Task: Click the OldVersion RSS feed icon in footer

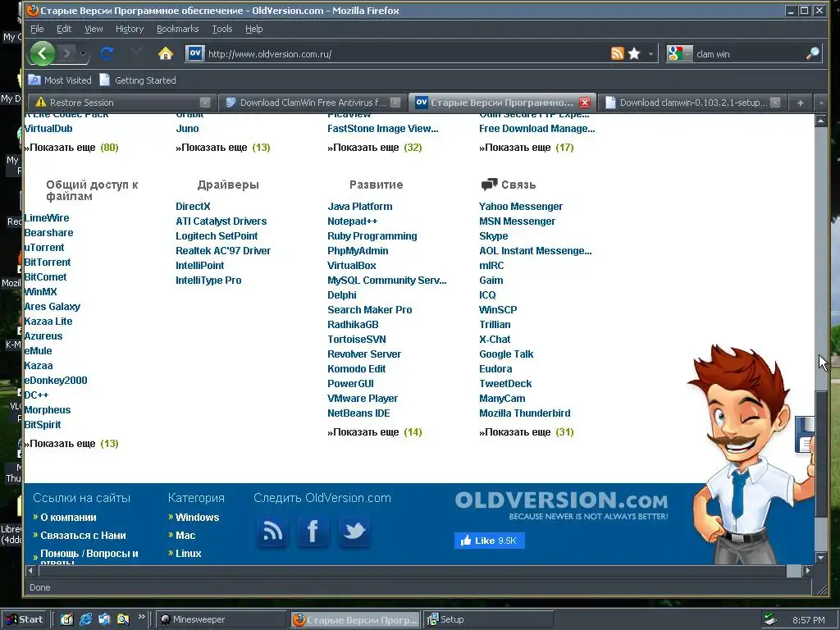Action: point(272,532)
